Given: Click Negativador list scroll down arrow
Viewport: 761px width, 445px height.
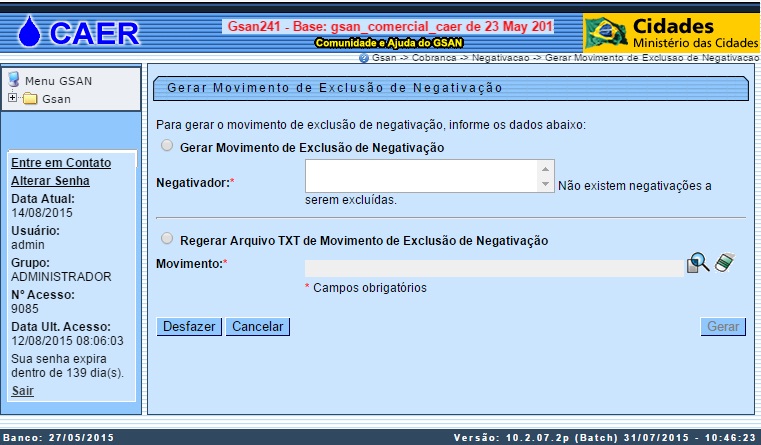Looking at the screenshot, I should [x=545, y=184].
